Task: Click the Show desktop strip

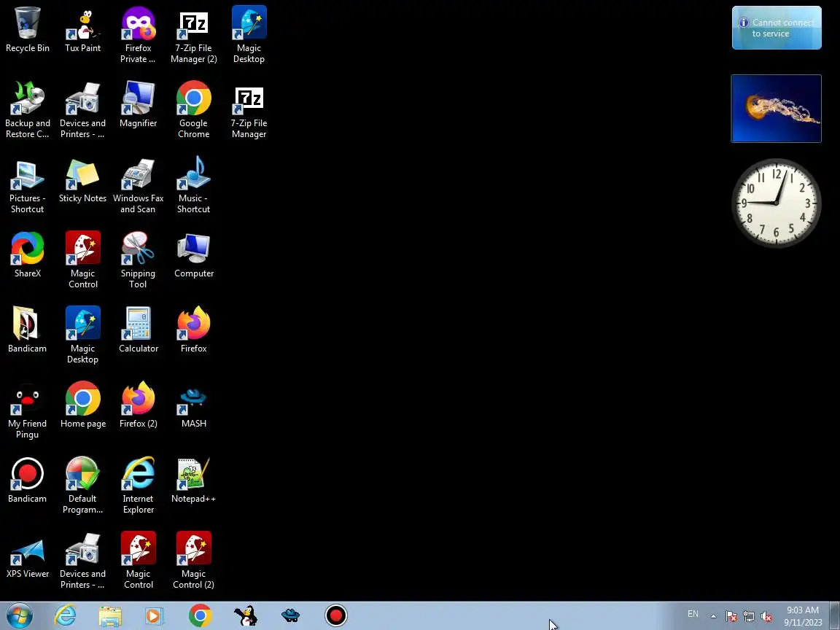Action: (x=835, y=615)
